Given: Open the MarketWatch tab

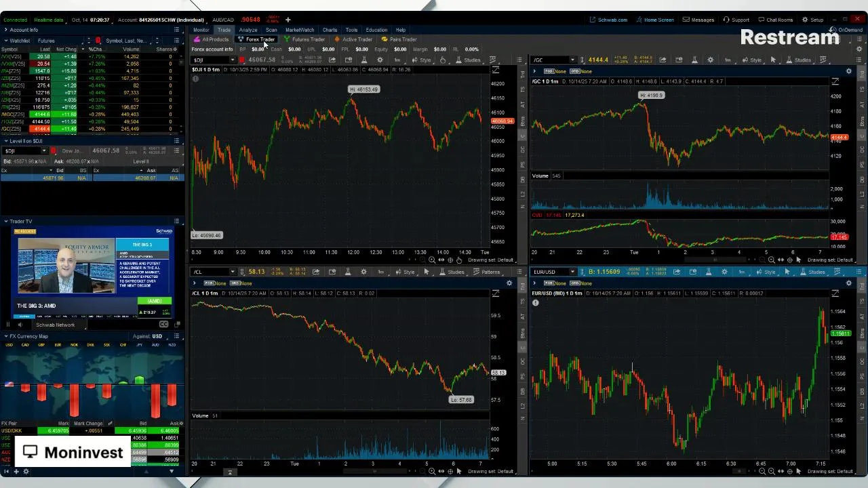Looking at the screenshot, I should pos(300,30).
